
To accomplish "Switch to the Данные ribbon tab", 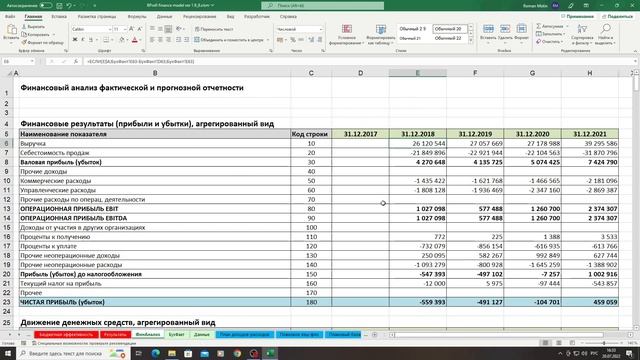I will click(x=164, y=17).
